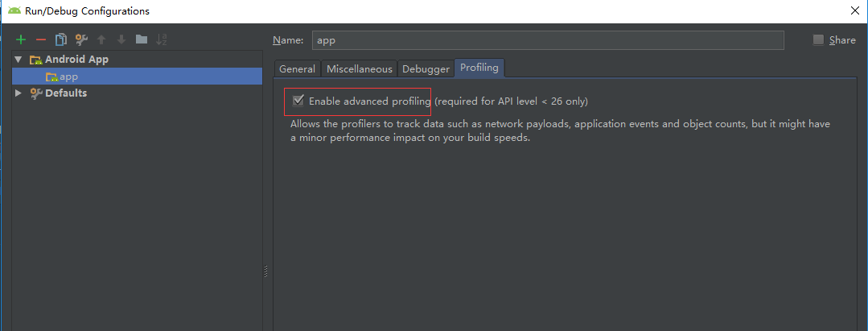This screenshot has height=331, width=868.
Task: Tick the Share checkbox
Action: pyautogui.click(x=818, y=40)
